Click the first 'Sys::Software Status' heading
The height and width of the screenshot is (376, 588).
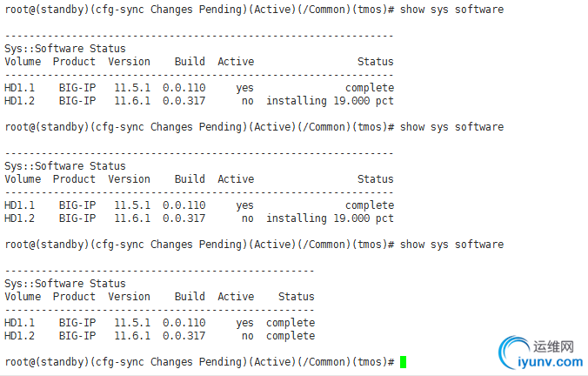(x=65, y=49)
